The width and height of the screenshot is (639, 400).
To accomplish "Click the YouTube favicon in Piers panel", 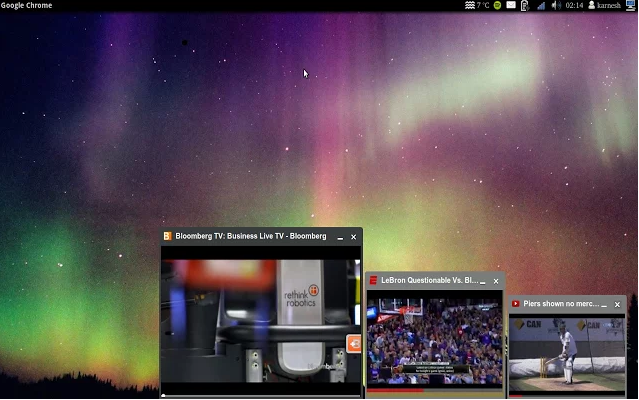I will click(516, 304).
